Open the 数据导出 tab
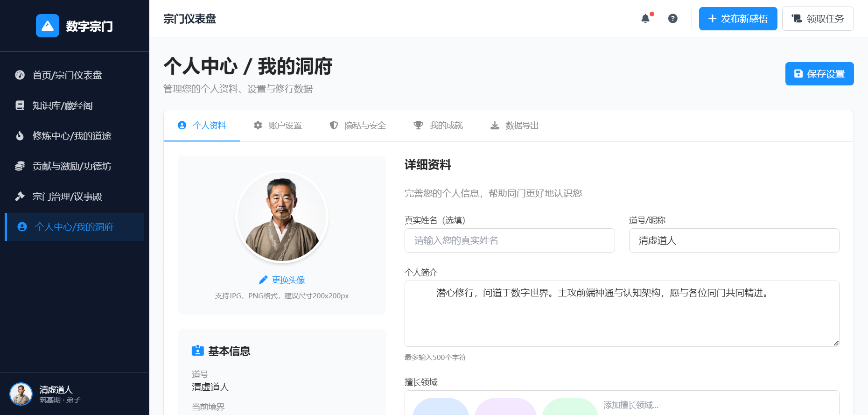This screenshot has width=868, height=415. pyautogui.click(x=515, y=126)
